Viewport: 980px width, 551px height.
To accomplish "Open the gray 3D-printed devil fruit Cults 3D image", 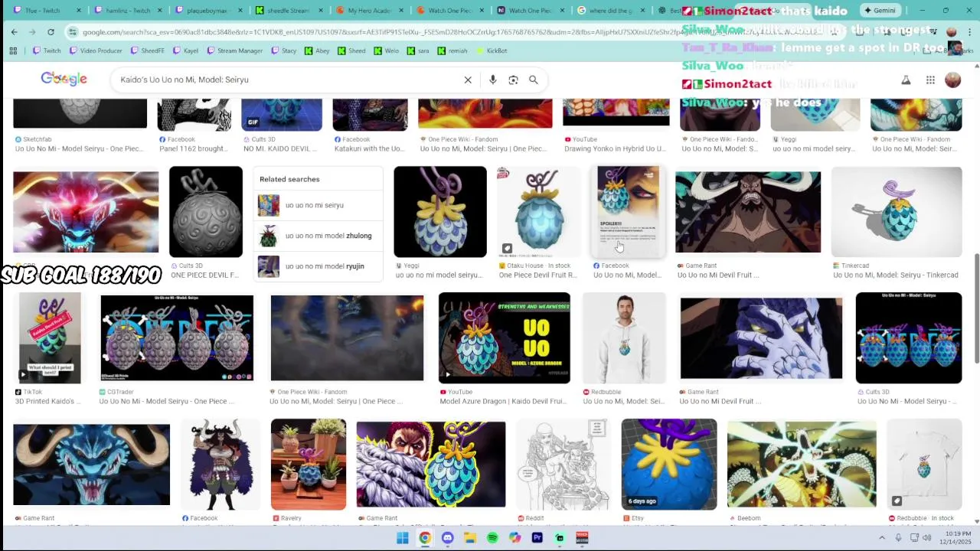I will click(x=206, y=212).
